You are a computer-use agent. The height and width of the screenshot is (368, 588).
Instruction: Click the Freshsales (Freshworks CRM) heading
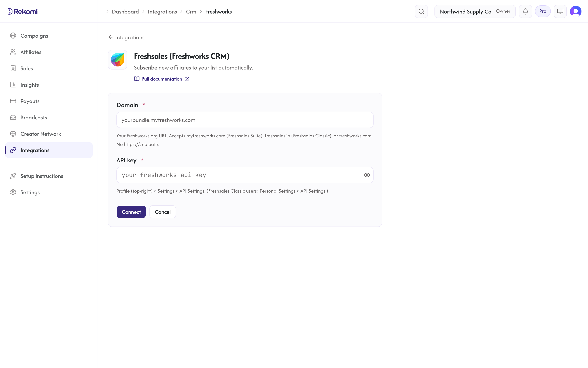182,56
